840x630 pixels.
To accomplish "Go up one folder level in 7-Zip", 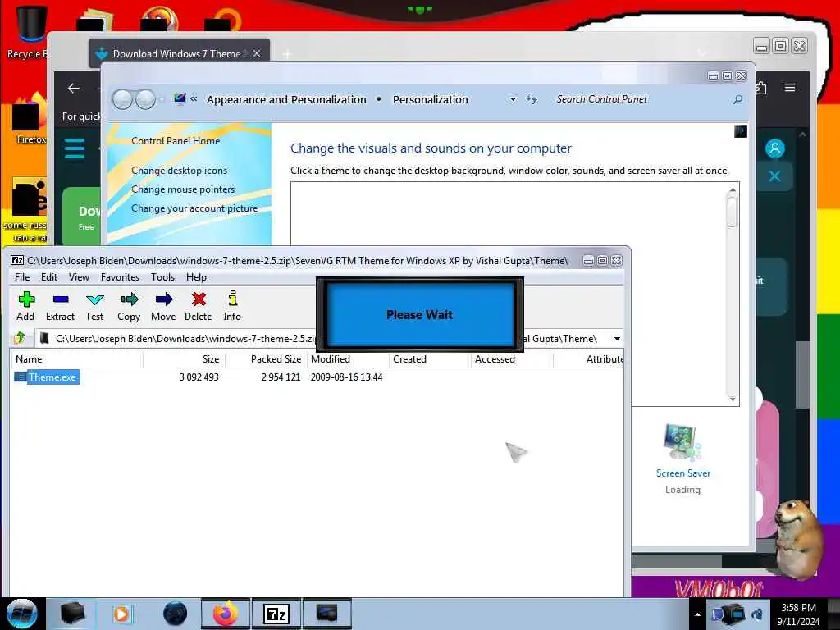I will (x=20, y=338).
